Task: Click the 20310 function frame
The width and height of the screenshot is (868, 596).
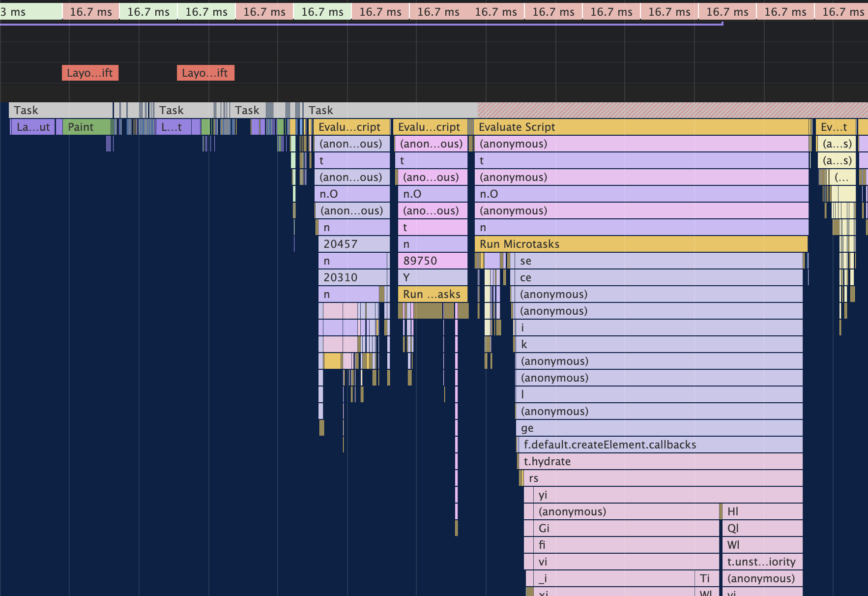Action: pyautogui.click(x=354, y=277)
